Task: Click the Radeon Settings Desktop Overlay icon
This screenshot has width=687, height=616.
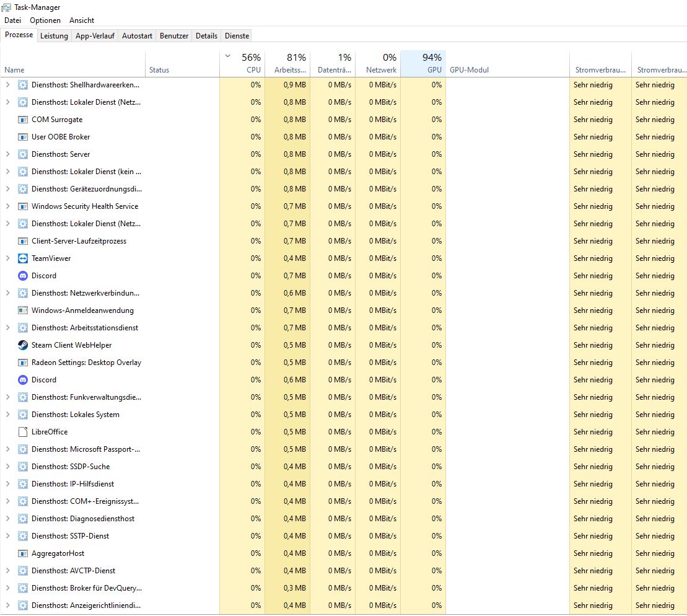Action: pos(23,363)
